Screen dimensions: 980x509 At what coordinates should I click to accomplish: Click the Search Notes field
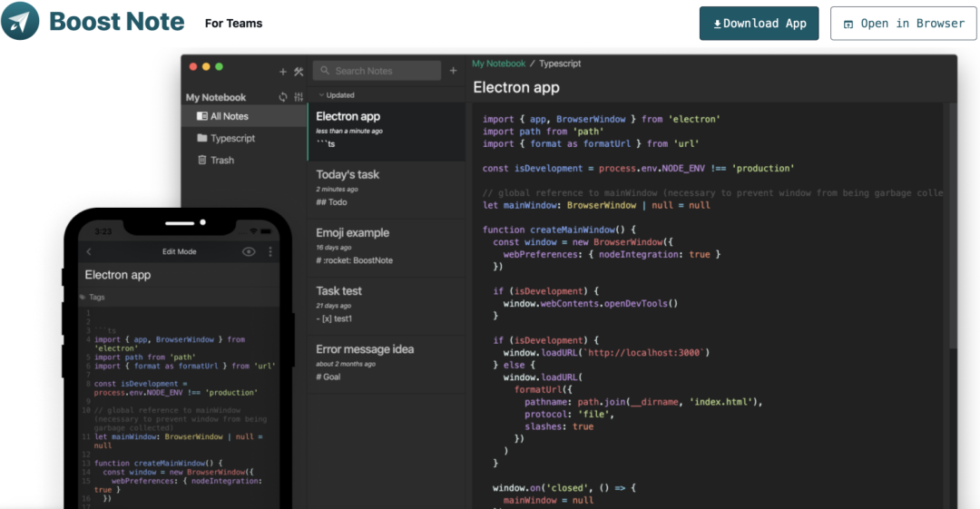(377, 71)
